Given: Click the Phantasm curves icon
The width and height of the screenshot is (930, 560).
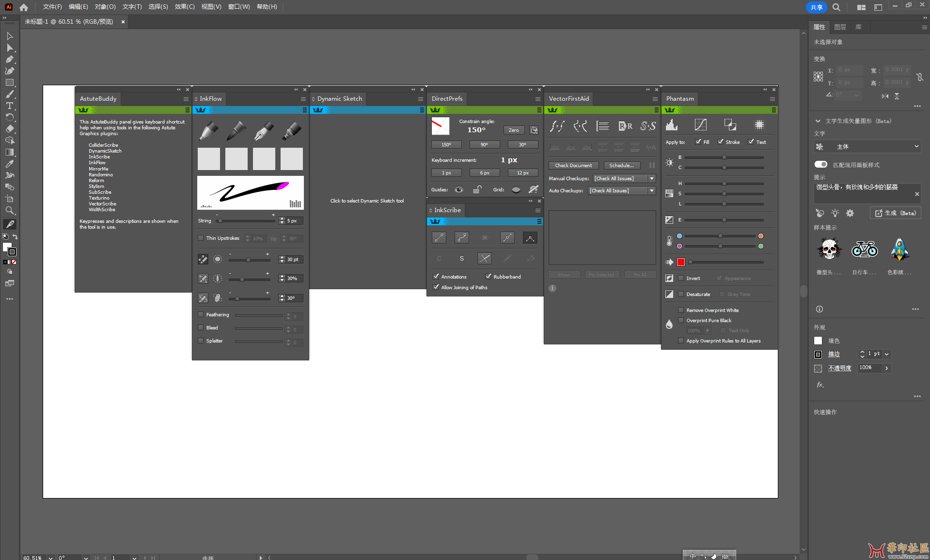Looking at the screenshot, I should pyautogui.click(x=701, y=125).
